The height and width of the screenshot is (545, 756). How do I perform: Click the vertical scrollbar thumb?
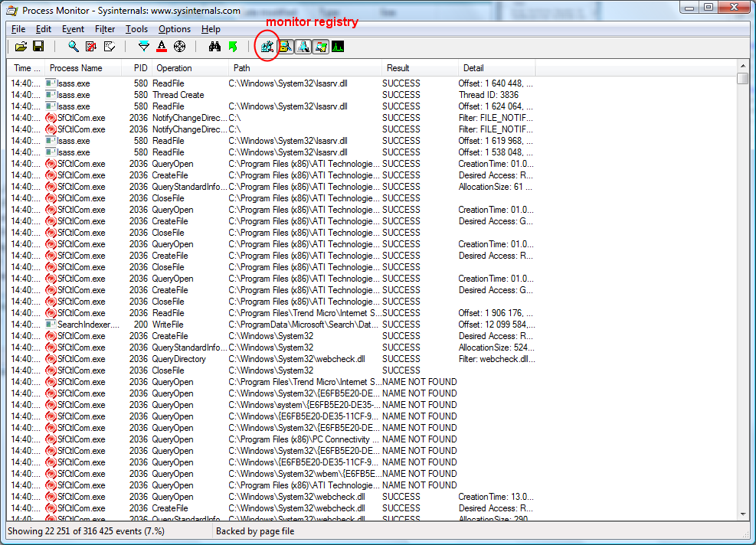[x=742, y=78]
